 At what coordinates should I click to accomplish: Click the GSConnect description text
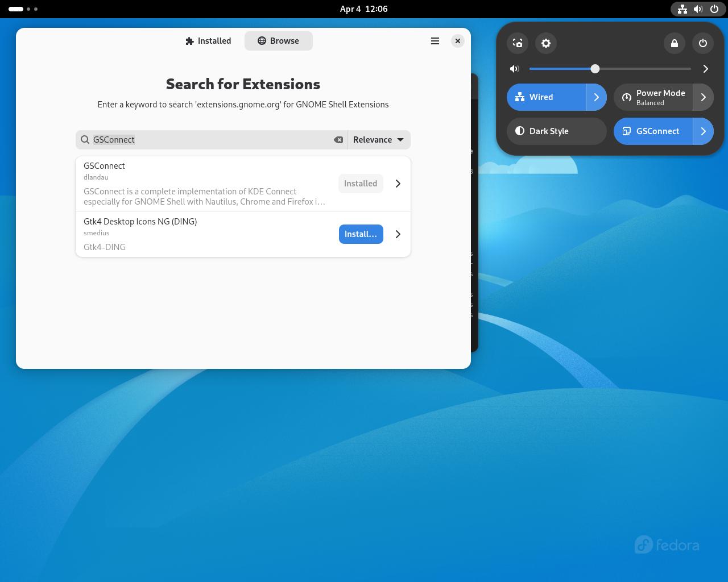pyautogui.click(x=204, y=197)
